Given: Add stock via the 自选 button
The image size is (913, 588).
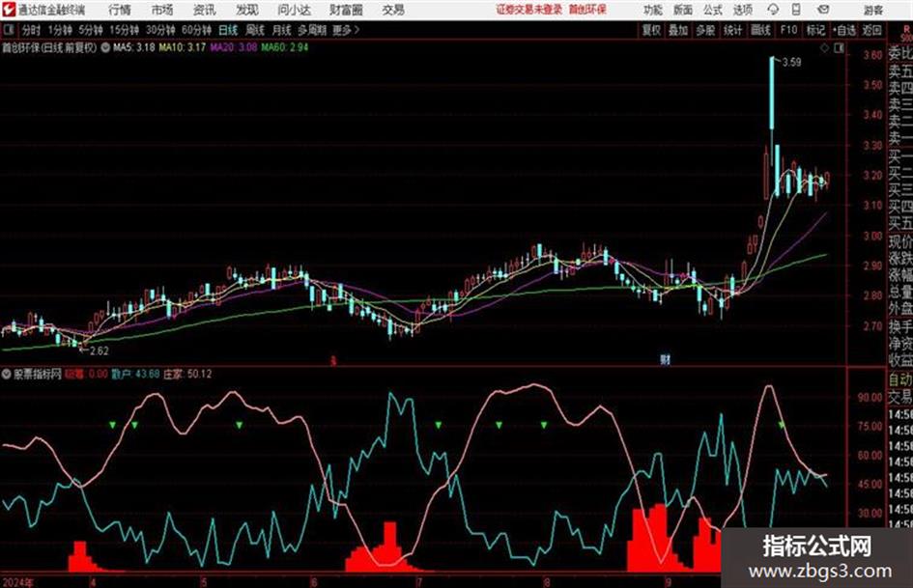Looking at the screenshot, I should click(x=844, y=30).
